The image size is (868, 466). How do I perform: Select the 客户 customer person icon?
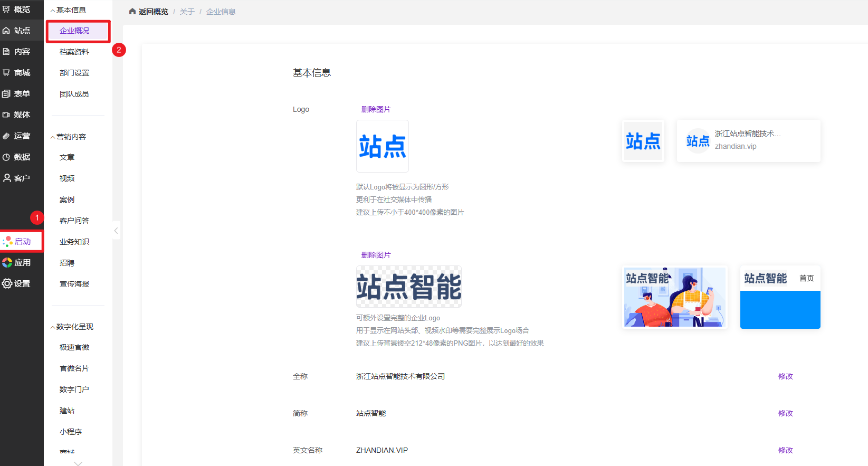coord(7,178)
